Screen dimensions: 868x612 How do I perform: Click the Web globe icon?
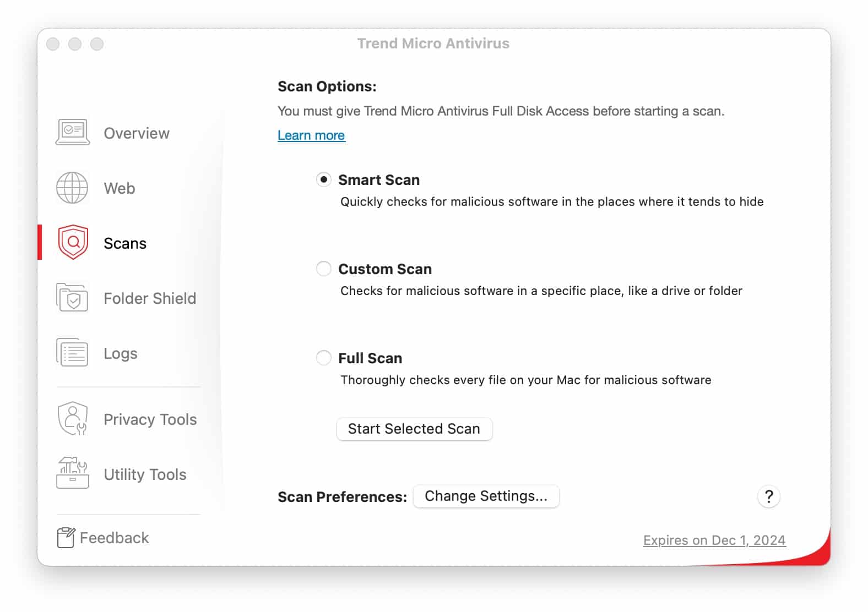72,188
